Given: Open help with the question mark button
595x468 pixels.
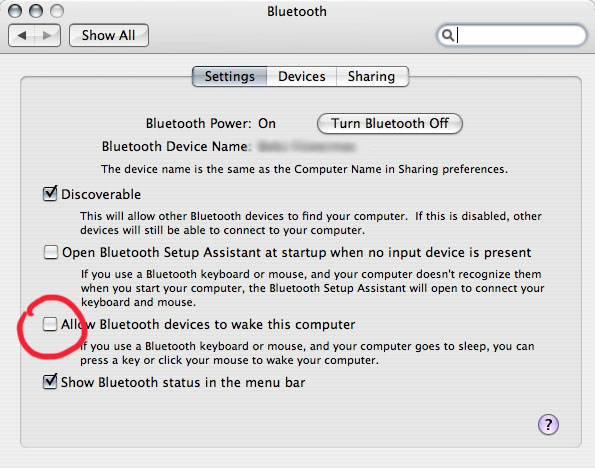Looking at the screenshot, I should [x=548, y=424].
